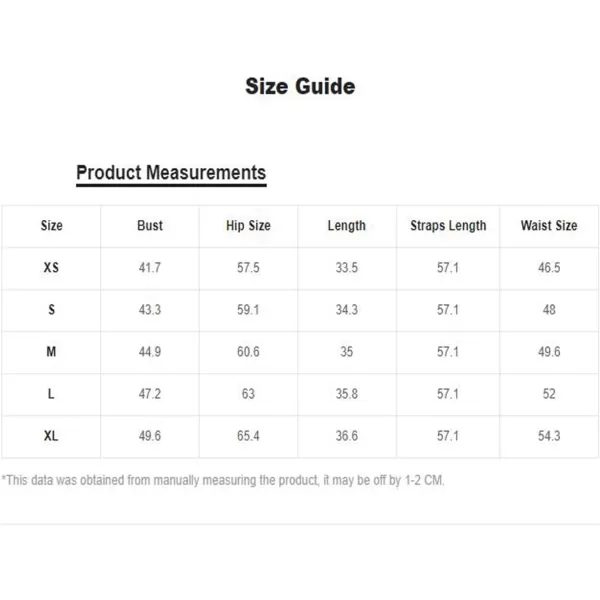Select L waist value 52
The width and height of the screenshot is (600, 600).
coord(549,394)
